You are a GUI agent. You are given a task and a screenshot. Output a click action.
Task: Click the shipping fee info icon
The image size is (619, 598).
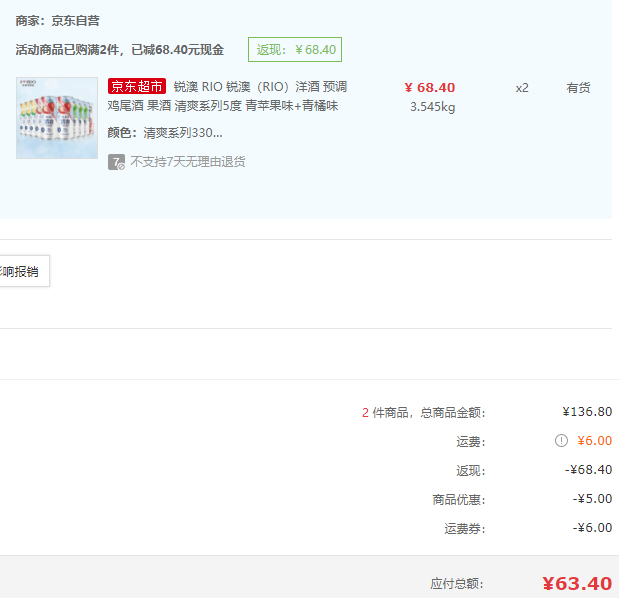tap(561, 441)
